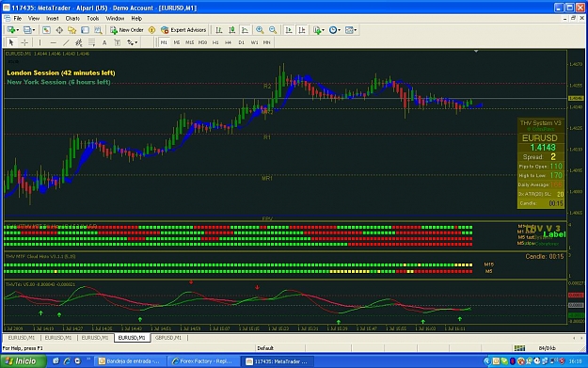Open the arrows objects icon
The height and width of the screenshot is (368, 588).
pos(130,42)
